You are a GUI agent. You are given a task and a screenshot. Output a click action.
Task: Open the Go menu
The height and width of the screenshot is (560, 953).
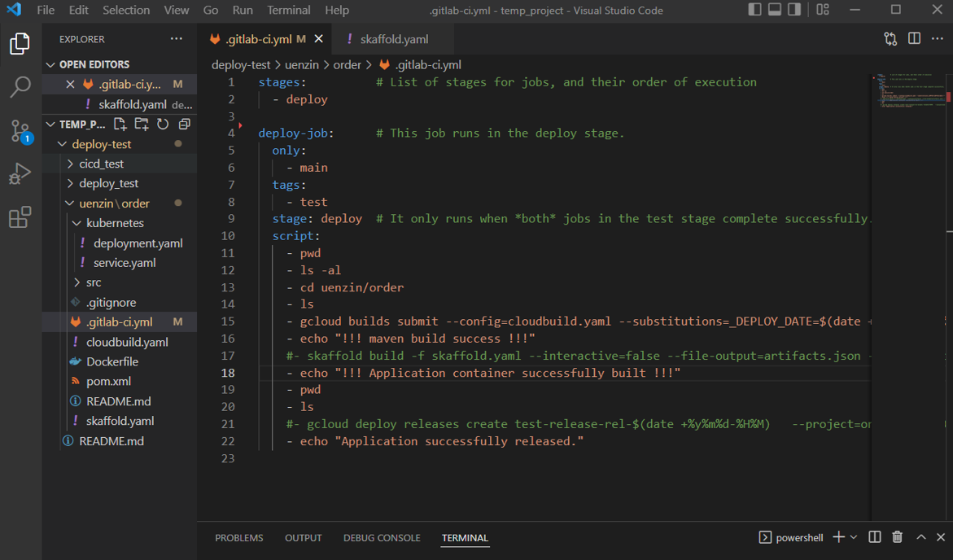tap(210, 10)
